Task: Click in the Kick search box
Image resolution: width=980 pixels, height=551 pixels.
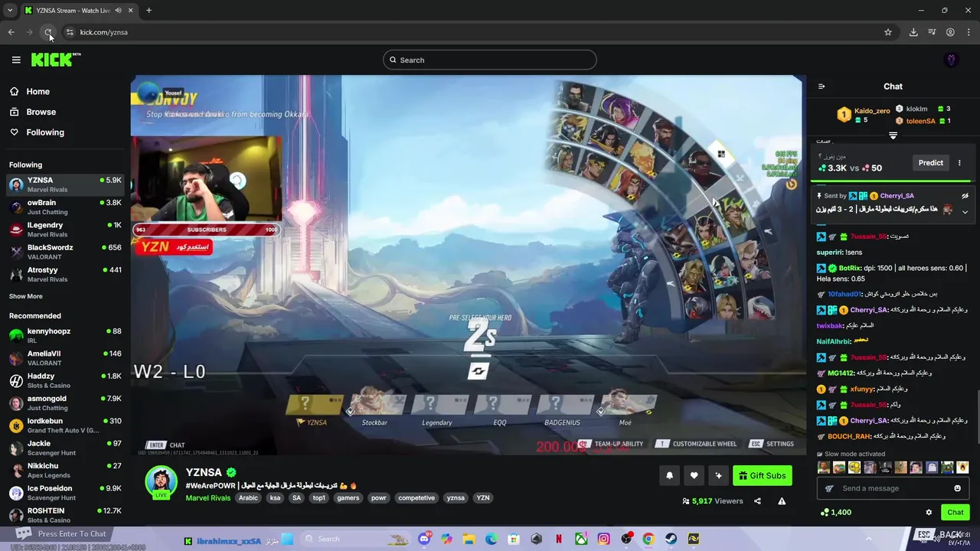Action: (x=489, y=60)
